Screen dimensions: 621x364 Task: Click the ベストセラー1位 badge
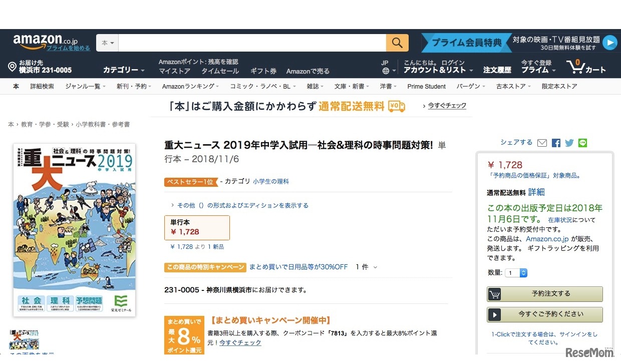click(x=191, y=182)
